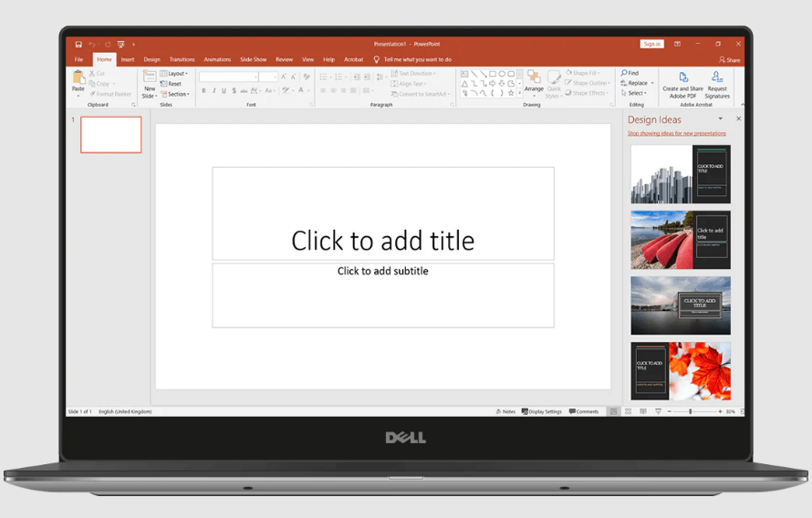Click Replace in the Editing group
The width and height of the screenshot is (812, 518).
click(637, 83)
